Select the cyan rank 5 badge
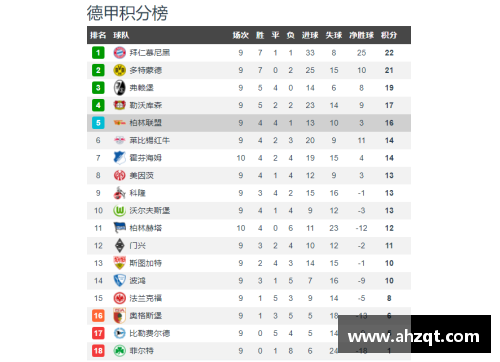The width and height of the screenshot is (500, 362). tap(98, 123)
